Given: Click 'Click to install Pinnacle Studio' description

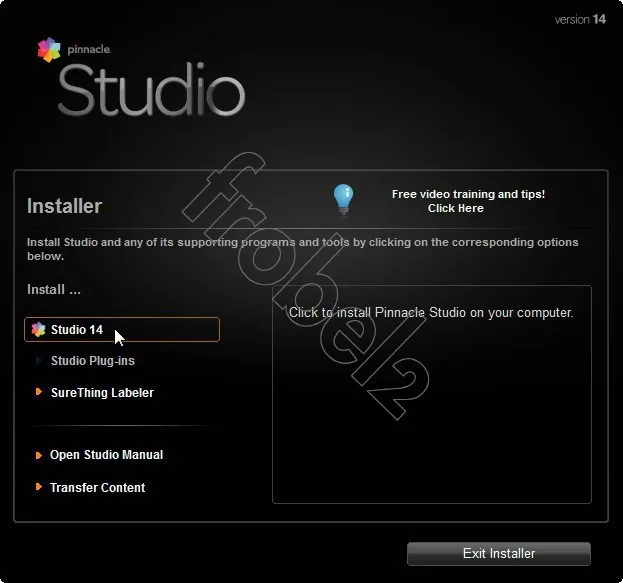Looking at the screenshot, I should point(431,313).
